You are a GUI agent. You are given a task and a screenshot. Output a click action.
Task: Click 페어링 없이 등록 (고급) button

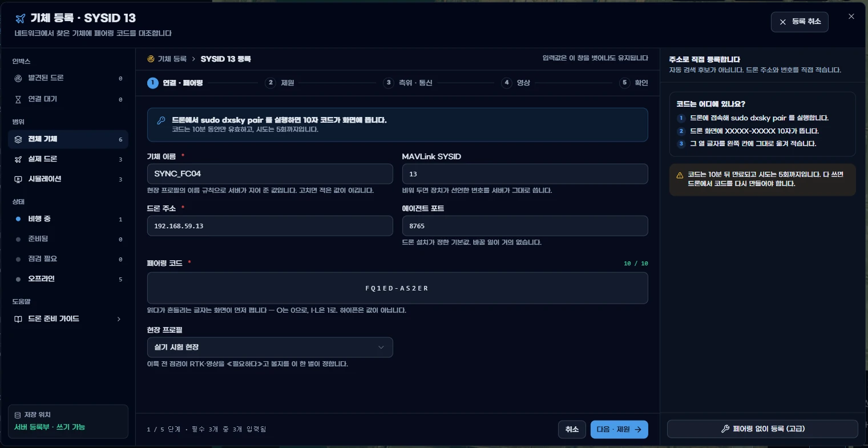[762, 429]
